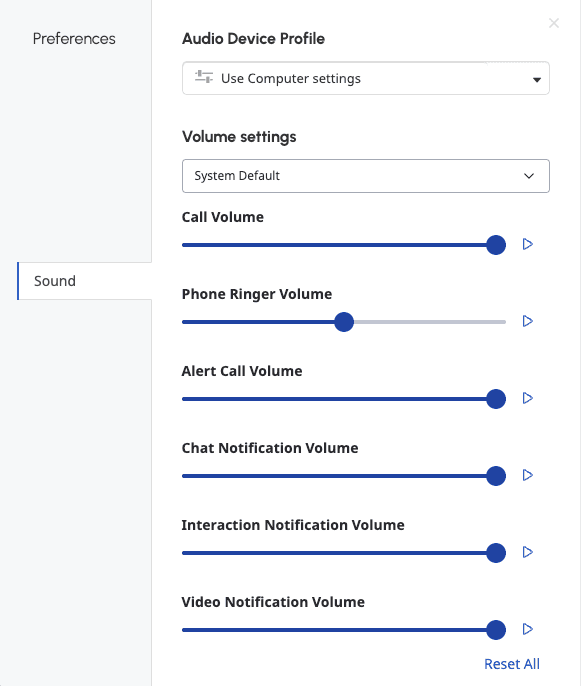This screenshot has width=581, height=686.
Task: Play test sound for Call Volume
Action: tap(528, 244)
